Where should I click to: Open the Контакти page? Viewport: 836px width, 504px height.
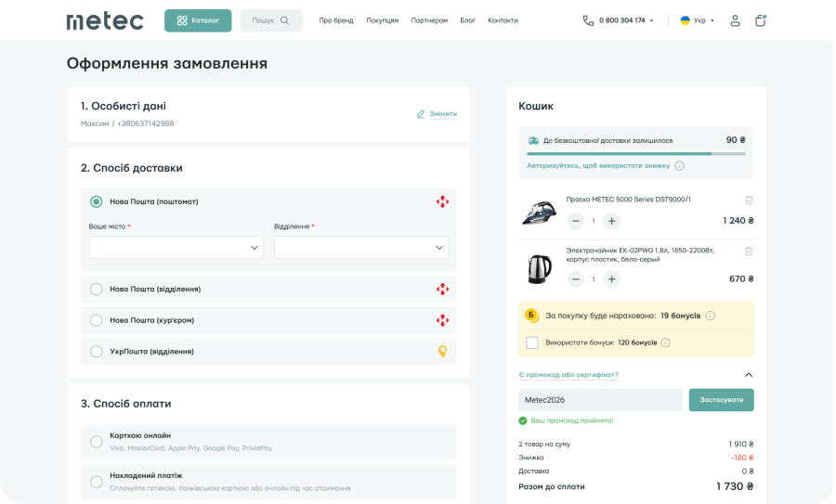coord(503,20)
